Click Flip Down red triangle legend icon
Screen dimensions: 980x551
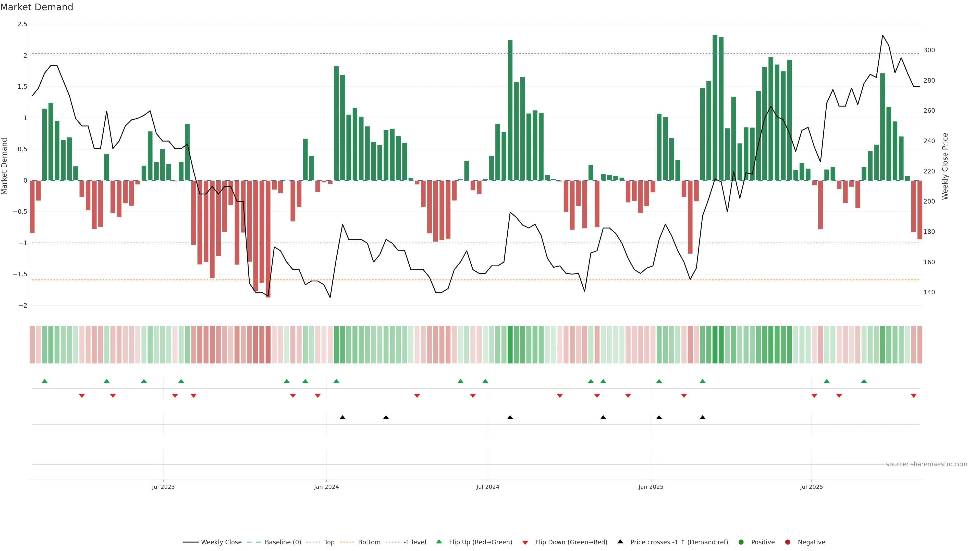tap(525, 543)
